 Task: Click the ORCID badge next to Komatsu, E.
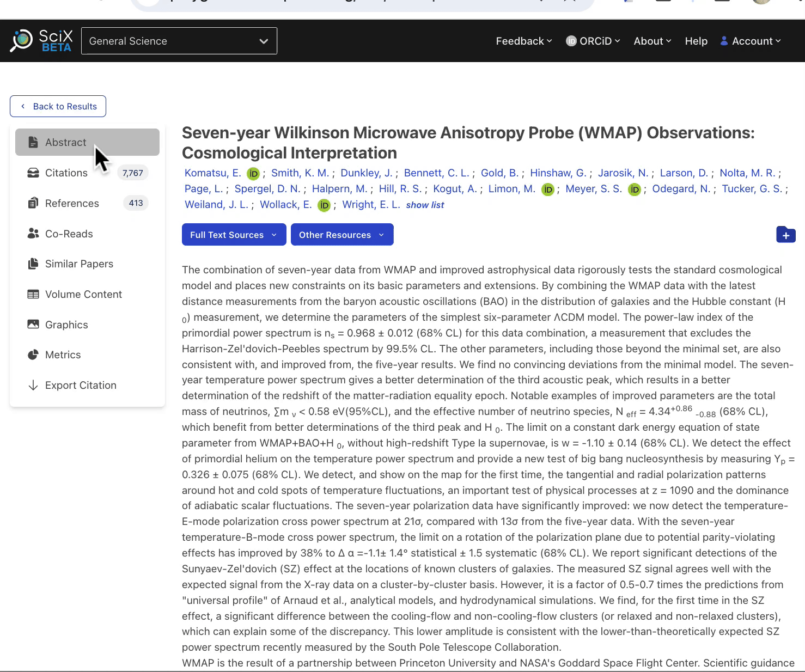[253, 173]
